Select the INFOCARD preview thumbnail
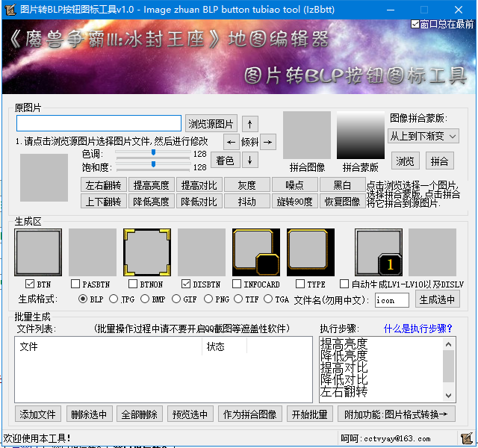Image resolution: width=478 pixels, height=448 pixels. [x=256, y=252]
